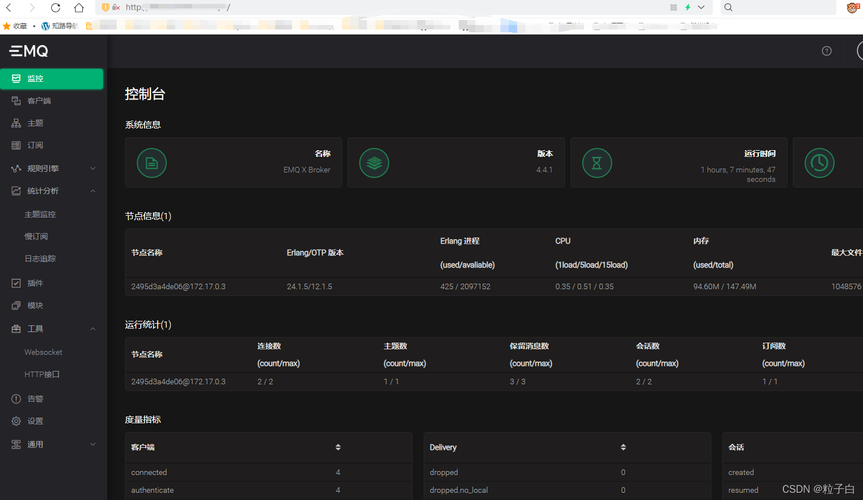Screen dimensions: 863x500
Task: Click the memory value 94.60M / 147.49M
Action: 724,286
